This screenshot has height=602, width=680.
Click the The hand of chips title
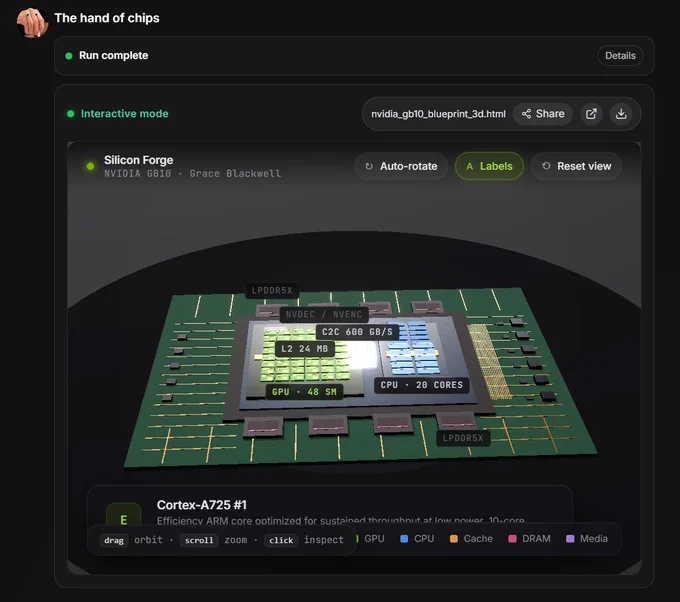click(x=107, y=18)
